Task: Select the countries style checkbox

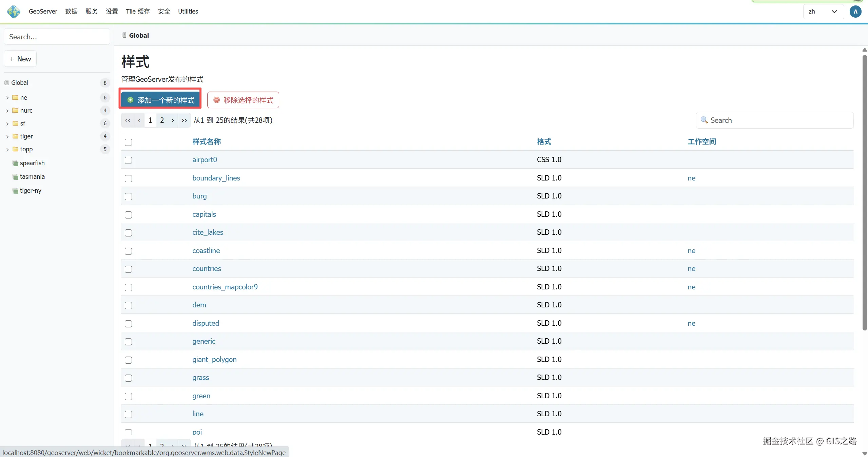Action: click(x=128, y=269)
